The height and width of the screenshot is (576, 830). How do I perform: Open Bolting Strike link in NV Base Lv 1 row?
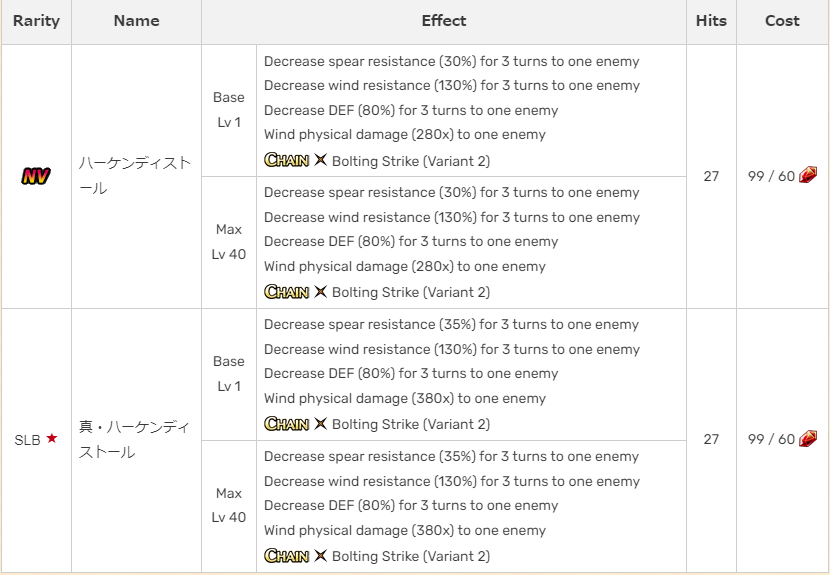[x=410, y=161]
